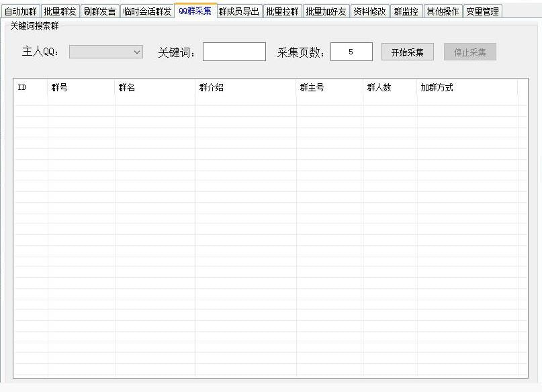Click the 停止采集 button

tap(470, 52)
